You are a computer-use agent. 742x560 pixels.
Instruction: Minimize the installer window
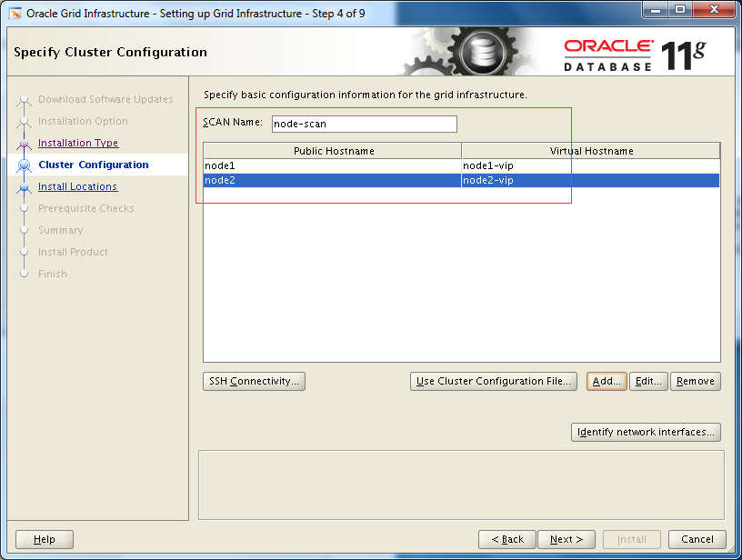(x=656, y=9)
